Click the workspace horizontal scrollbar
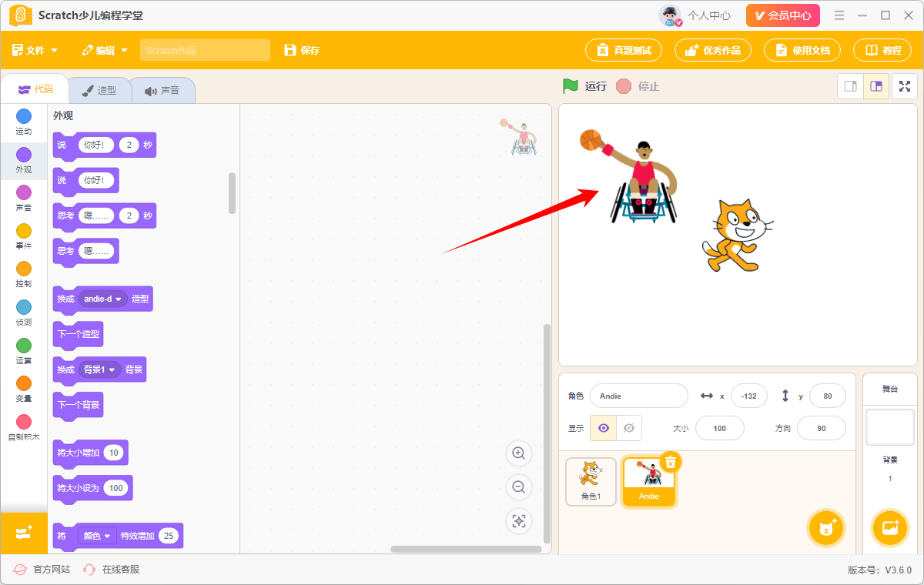 click(466, 549)
